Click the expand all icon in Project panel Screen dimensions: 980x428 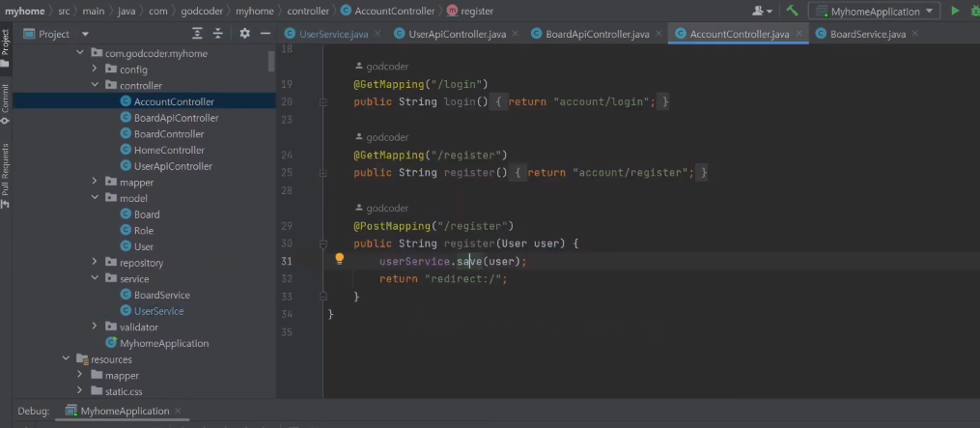click(x=197, y=34)
